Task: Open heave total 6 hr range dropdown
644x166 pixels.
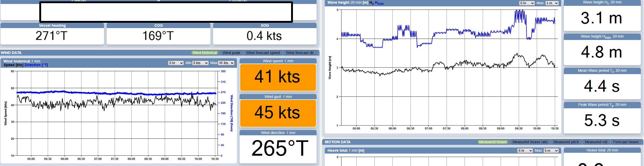Action: tap(525, 150)
